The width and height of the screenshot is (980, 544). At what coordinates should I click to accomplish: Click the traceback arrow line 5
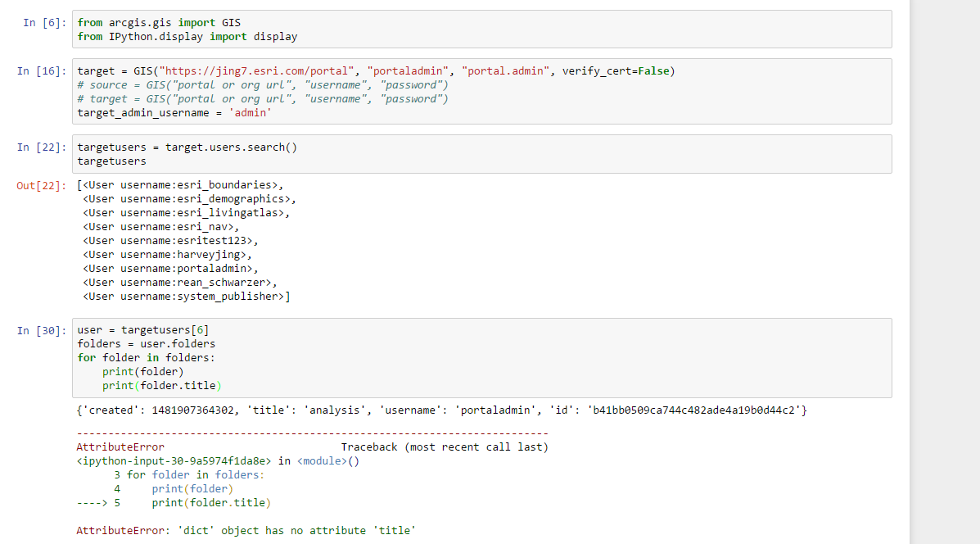tap(174, 503)
